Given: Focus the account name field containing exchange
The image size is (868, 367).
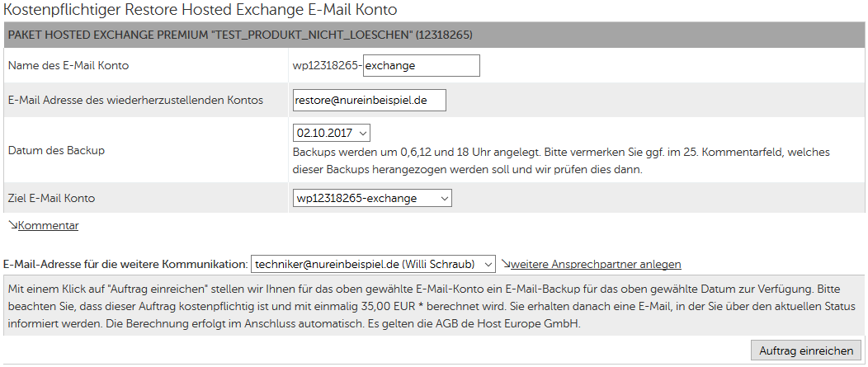Looking at the screenshot, I should [x=422, y=65].
